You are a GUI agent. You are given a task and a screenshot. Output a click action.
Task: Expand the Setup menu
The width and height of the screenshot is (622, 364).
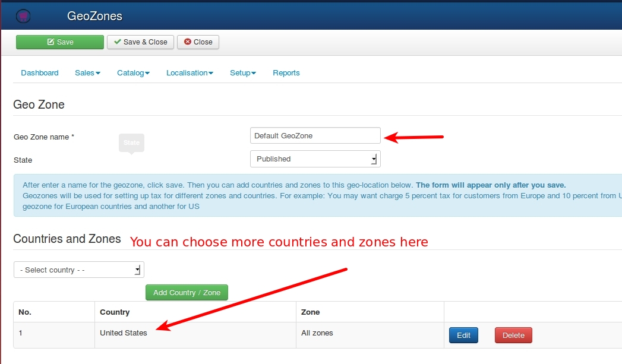click(243, 73)
